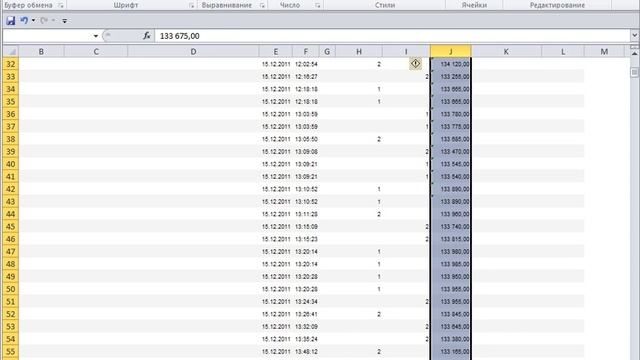The width and height of the screenshot is (640, 360).
Task: Expand the Redo history dropdown arrow
Action: (x=53, y=20)
